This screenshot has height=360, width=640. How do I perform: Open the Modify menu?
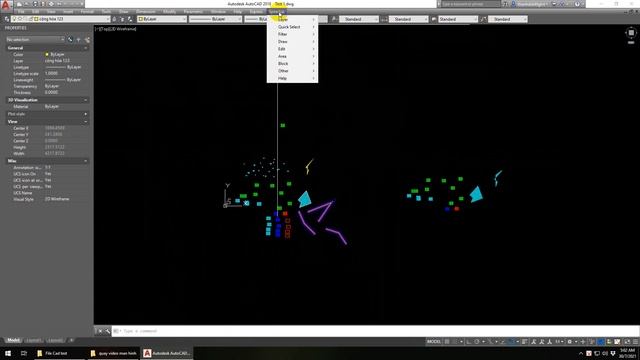point(169,12)
